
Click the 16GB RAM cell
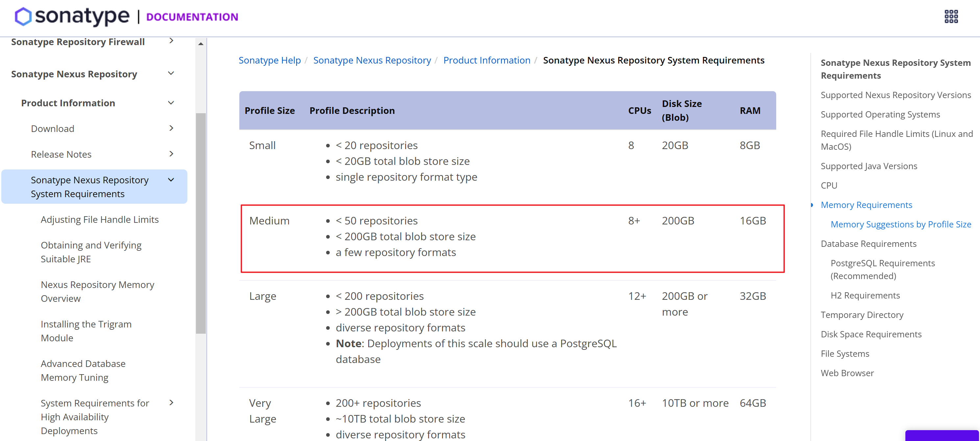tap(753, 221)
